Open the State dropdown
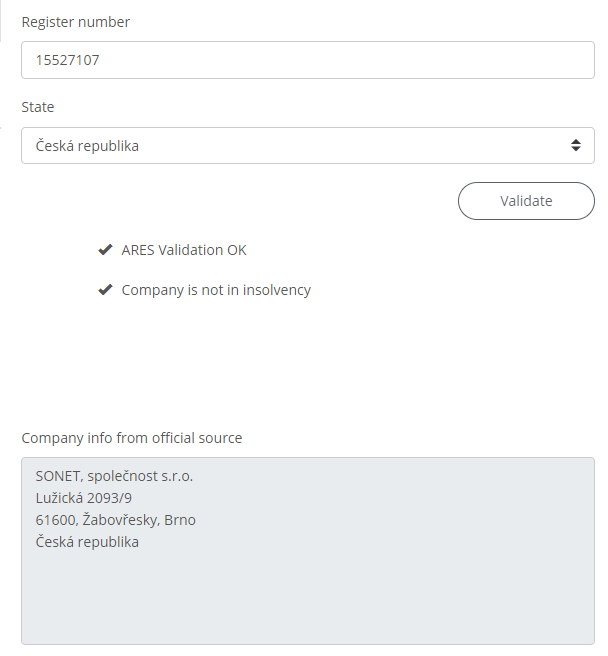The width and height of the screenshot is (608, 656). coord(308,146)
